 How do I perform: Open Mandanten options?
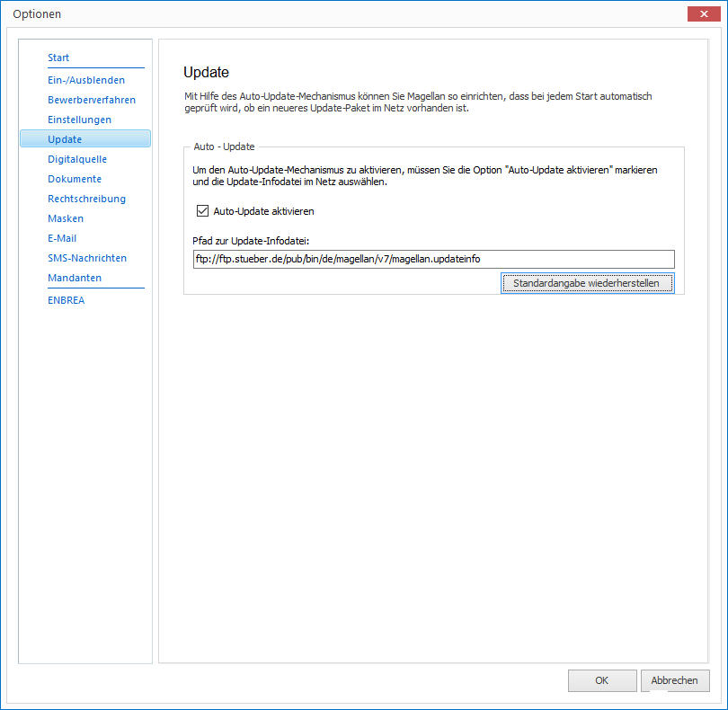(75, 278)
